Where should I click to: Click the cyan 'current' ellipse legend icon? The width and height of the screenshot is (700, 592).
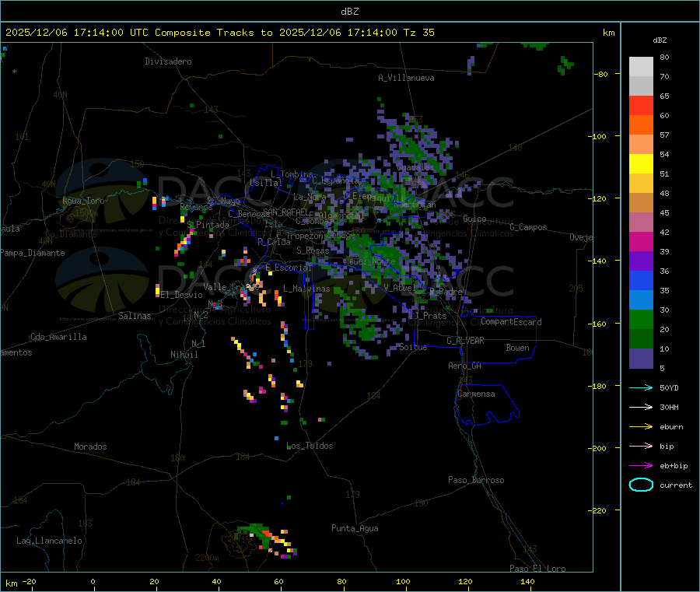(x=641, y=485)
